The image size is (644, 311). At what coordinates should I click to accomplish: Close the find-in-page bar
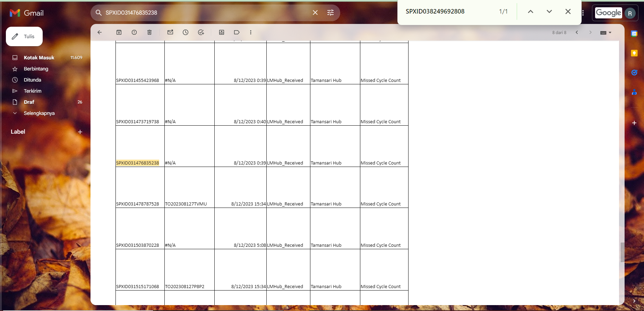click(x=568, y=11)
